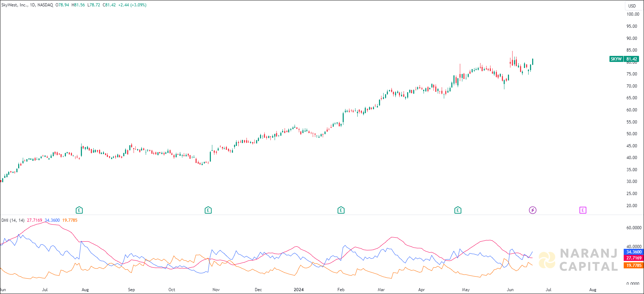Click the 81.42 last price tag
Screen dimensions: 644x294
coord(632,59)
